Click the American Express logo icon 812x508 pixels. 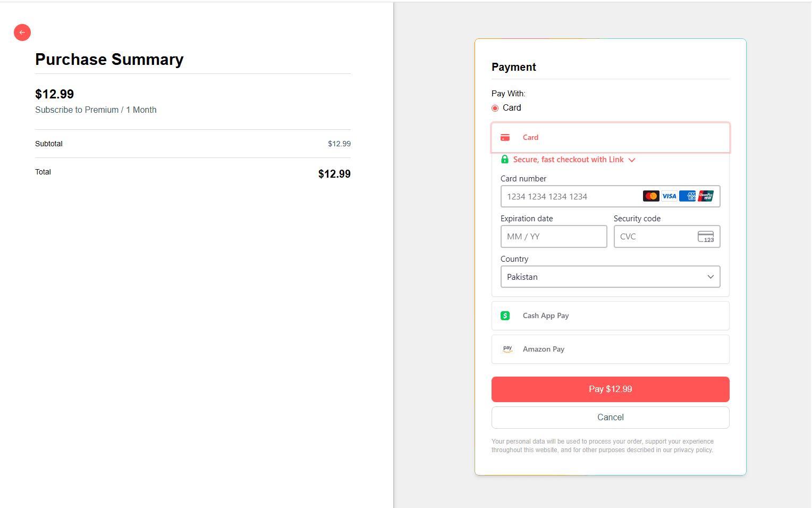tap(687, 196)
